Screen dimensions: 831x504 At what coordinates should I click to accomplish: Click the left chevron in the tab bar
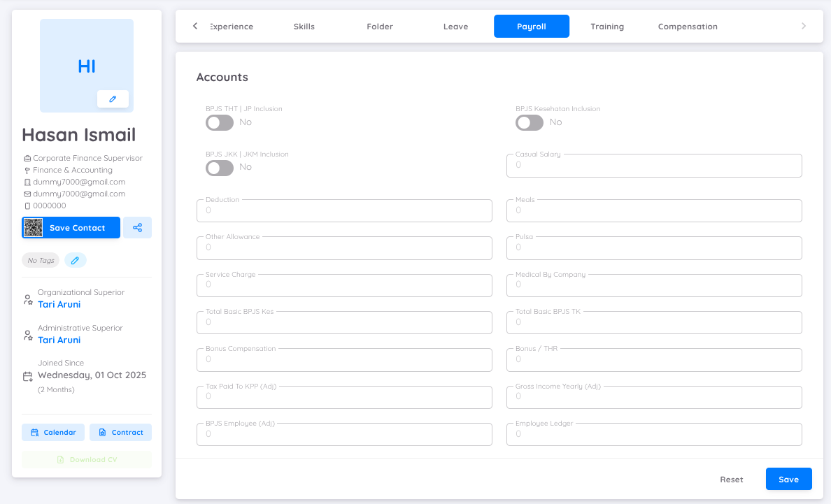tap(195, 26)
